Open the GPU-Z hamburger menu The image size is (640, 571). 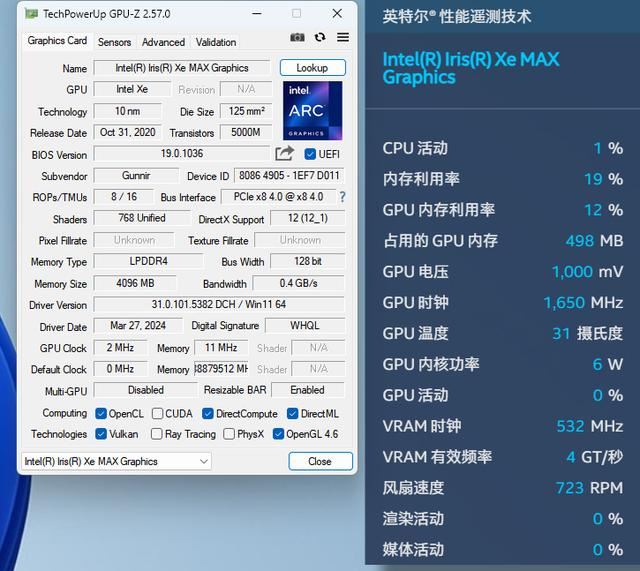click(x=343, y=38)
